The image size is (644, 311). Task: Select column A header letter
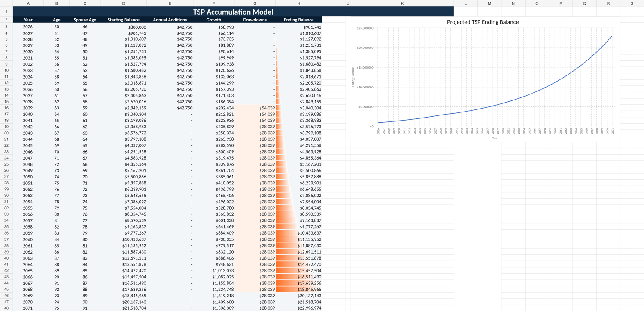point(28,3)
